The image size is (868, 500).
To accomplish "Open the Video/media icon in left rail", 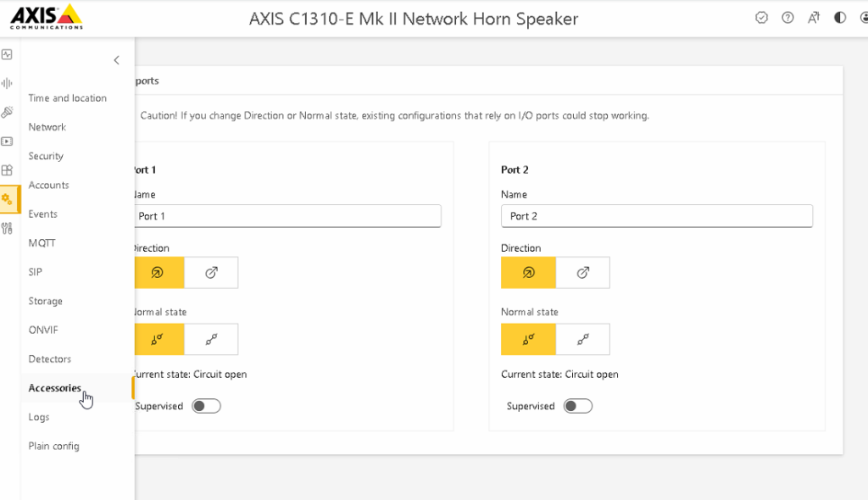I will (x=7, y=142).
